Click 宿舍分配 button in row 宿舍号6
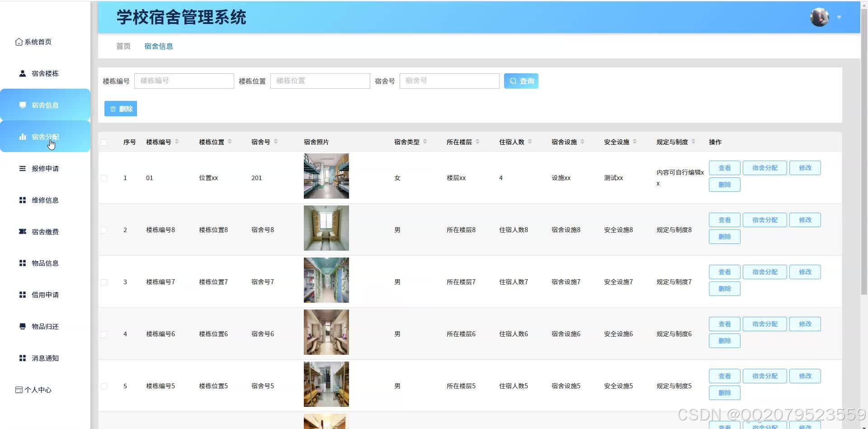The width and height of the screenshot is (868, 429). (765, 324)
